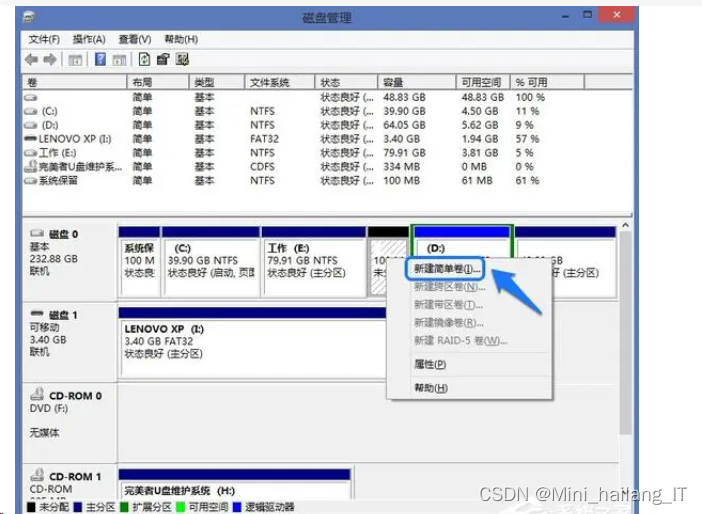Select the 工作 (E:) volume icon
Viewport: 702px width, 514px height.
(x=30, y=153)
